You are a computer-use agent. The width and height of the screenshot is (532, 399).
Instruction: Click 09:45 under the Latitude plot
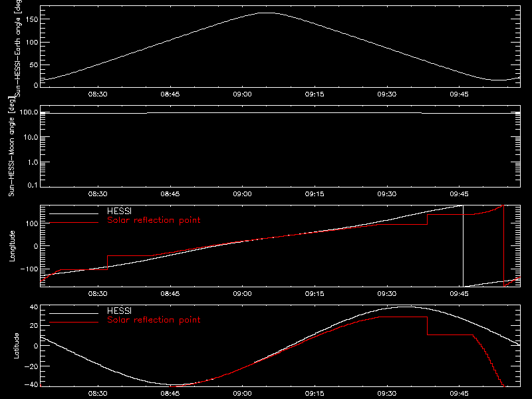pos(459,394)
